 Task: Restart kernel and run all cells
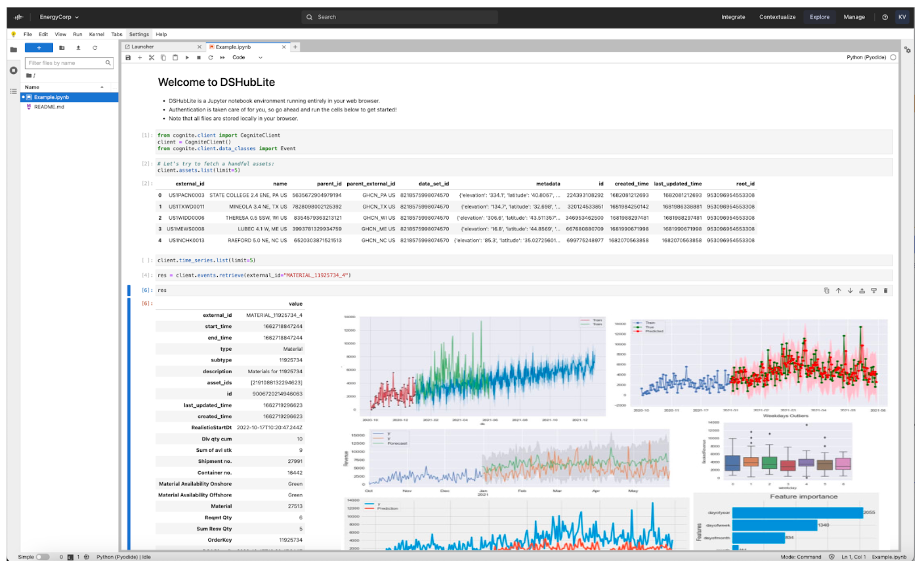222,58
